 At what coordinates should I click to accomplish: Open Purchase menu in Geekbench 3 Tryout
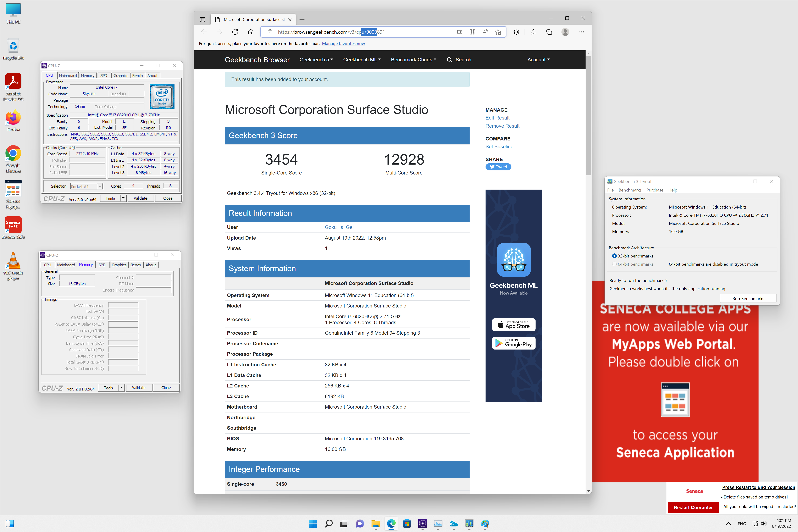(x=655, y=190)
